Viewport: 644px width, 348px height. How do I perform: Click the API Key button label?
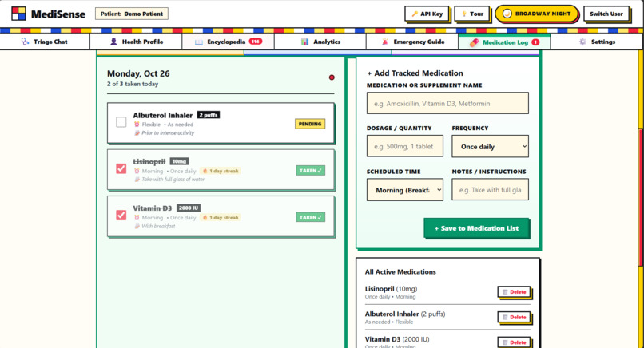coord(431,14)
